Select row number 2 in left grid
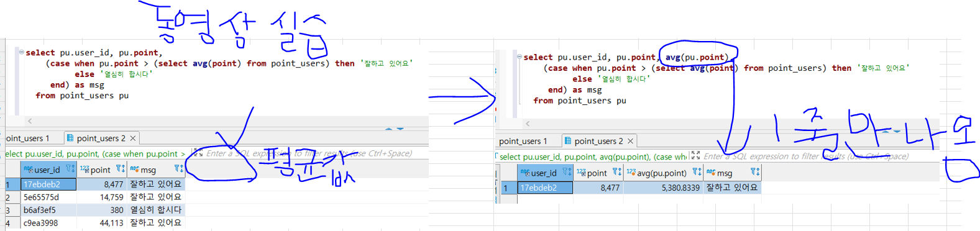Image resolution: width=980 pixels, height=231 pixels. (x=12, y=197)
